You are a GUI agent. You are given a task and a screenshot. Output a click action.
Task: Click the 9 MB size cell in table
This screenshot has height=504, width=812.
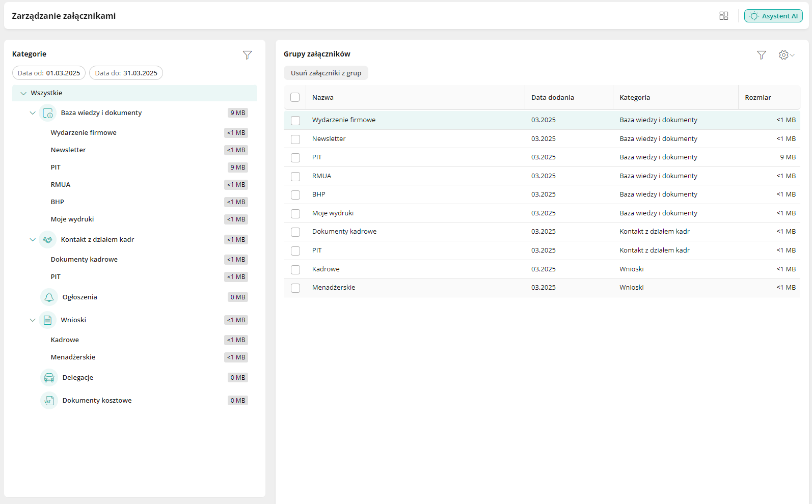tap(788, 157)
